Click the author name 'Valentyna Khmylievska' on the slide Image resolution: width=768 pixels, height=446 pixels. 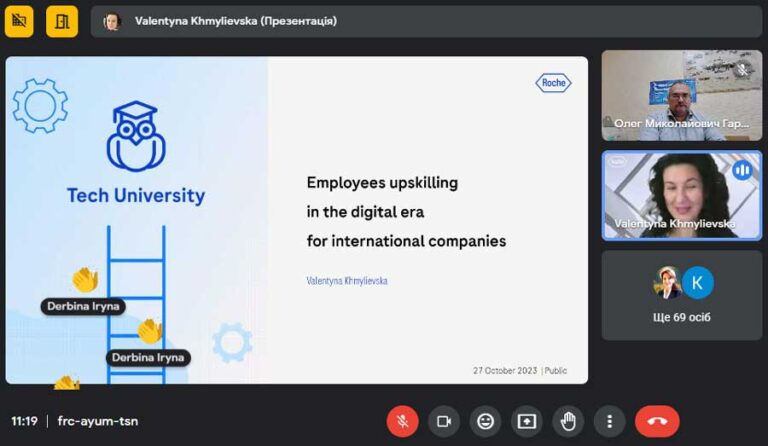tap(347, 281)
